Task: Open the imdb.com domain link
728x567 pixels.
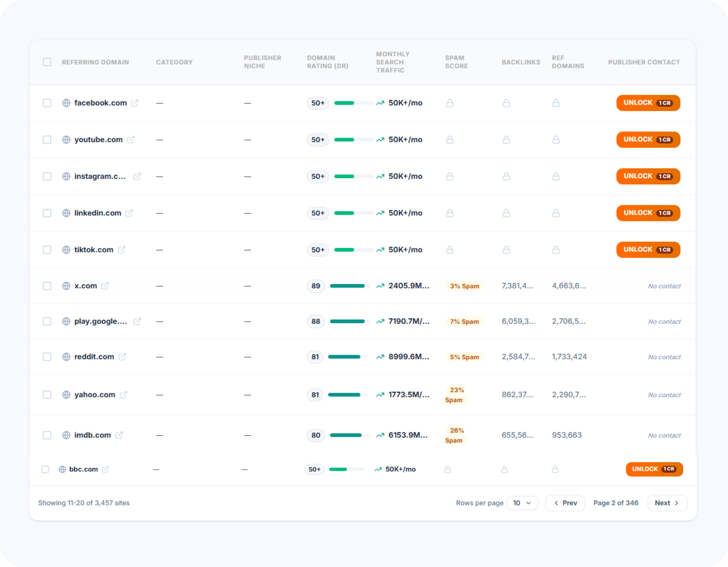Action: coord(92,435)
